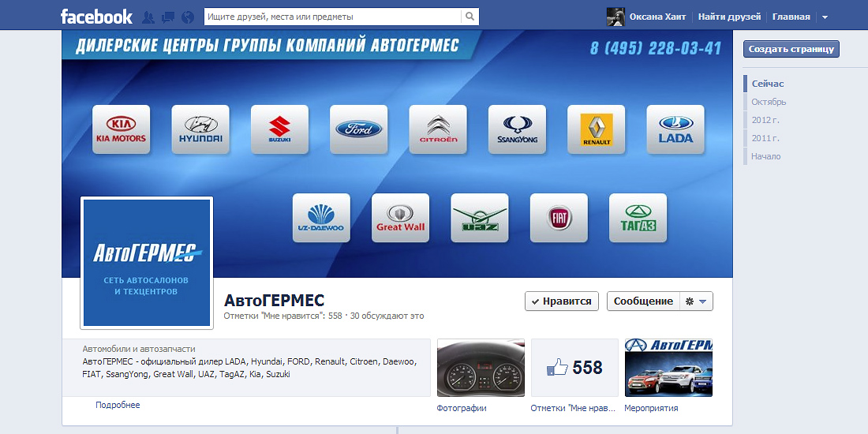Viewport: 868px width, 434px height.
Task: Click the LADA logo tile
Action: coord(675,129)
